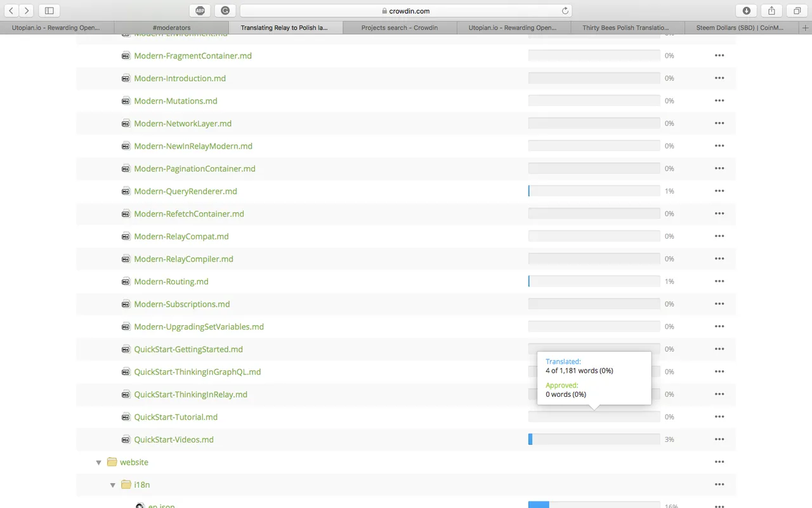Screen dimensions: 812x508
Task: Open the website folder
Action: click(134, 462)
